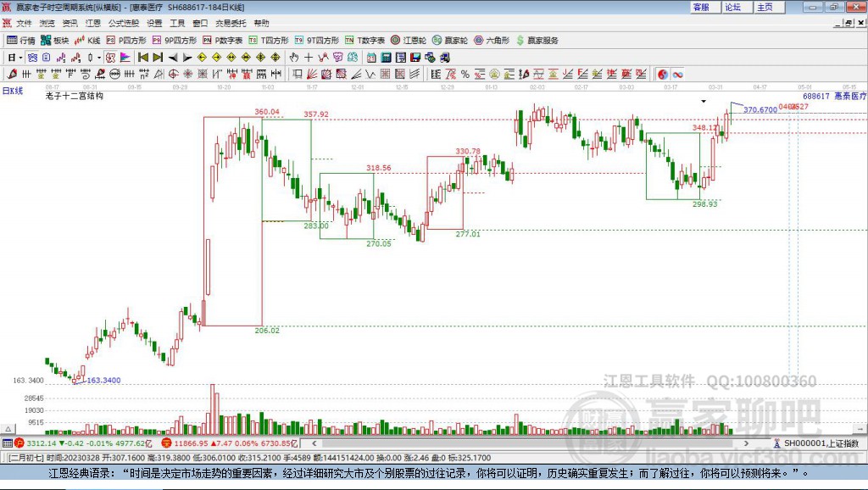Open the 板块 sector view

pyautogui.click(x=55, y=41)
